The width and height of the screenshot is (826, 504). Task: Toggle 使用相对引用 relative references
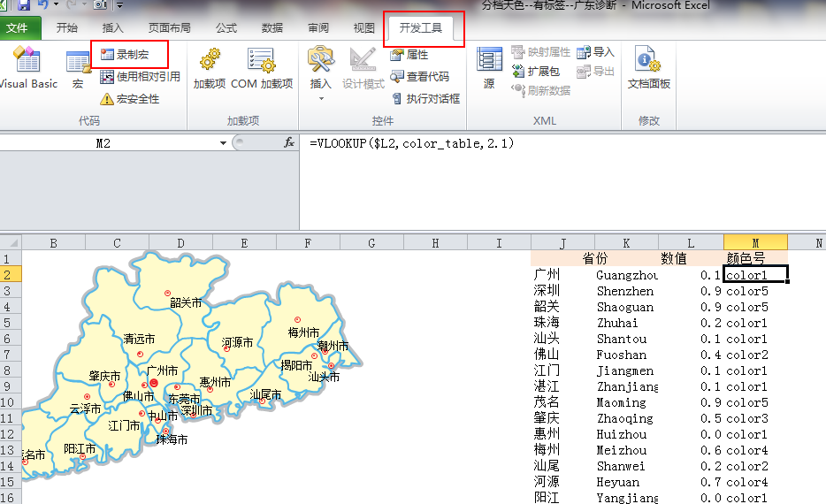coord(140,77)
